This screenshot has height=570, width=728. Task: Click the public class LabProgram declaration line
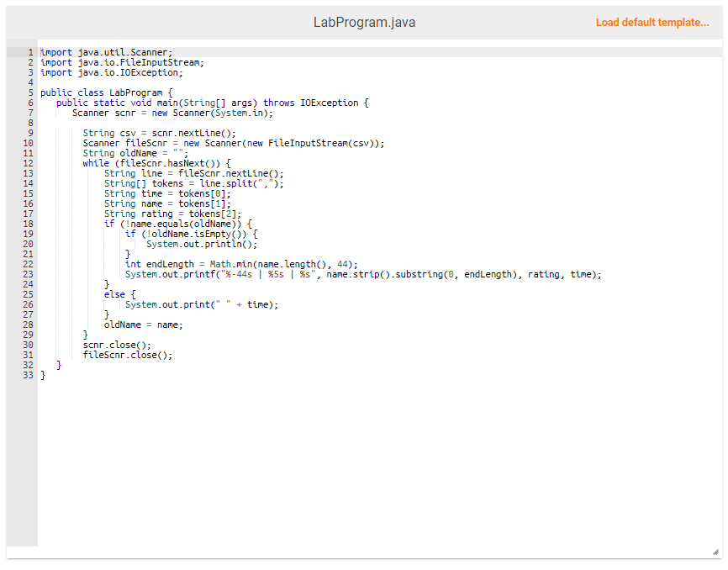(109, 92)
